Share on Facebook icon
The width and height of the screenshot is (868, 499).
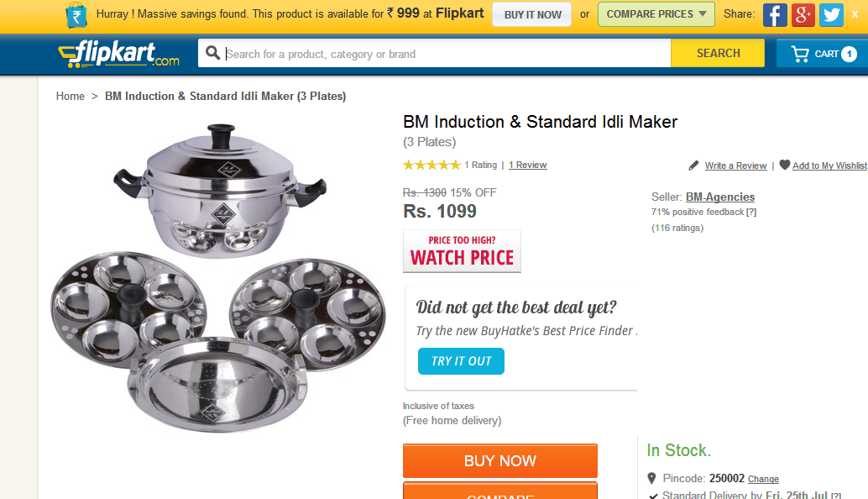(x=775, y=14)
